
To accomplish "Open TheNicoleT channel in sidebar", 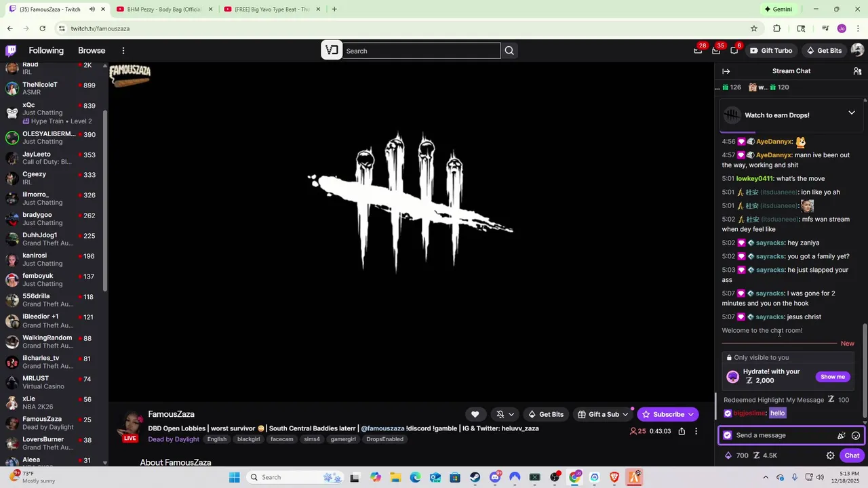I will coord(52,88).
